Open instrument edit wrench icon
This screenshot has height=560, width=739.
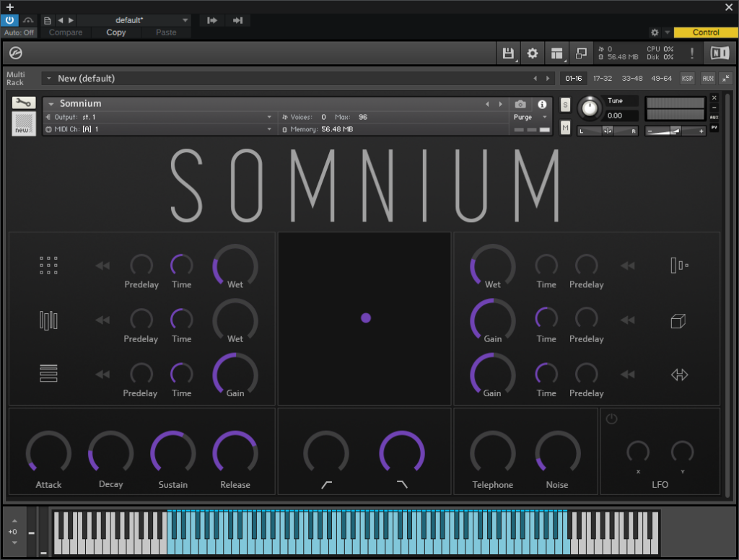[x=24, y=102]
